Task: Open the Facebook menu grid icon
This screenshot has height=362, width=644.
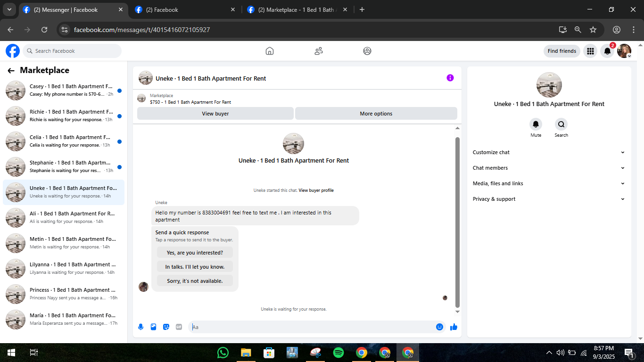Action: (x=590, y=51)
